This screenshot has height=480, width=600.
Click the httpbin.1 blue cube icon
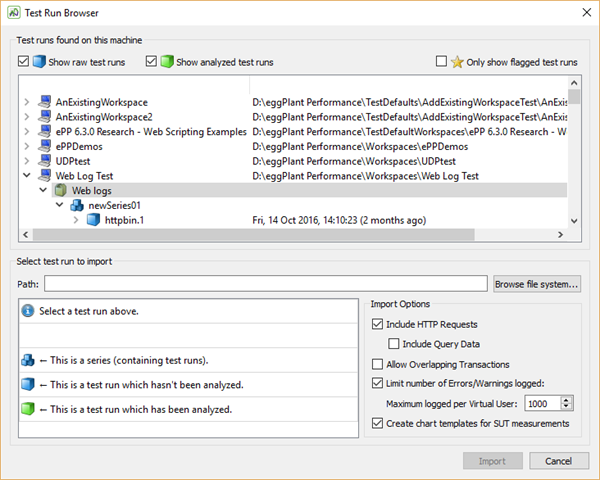coord(93,220)
